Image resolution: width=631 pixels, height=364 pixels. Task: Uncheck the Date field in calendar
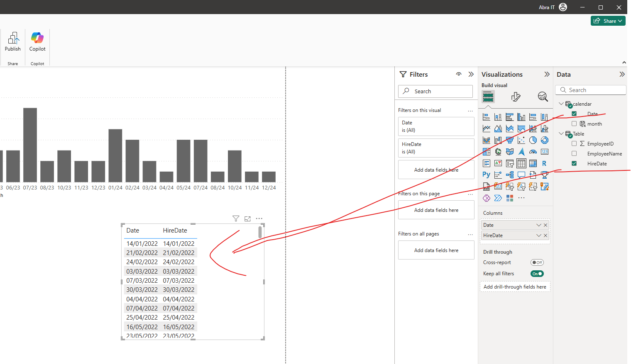(x=574, y=114)
